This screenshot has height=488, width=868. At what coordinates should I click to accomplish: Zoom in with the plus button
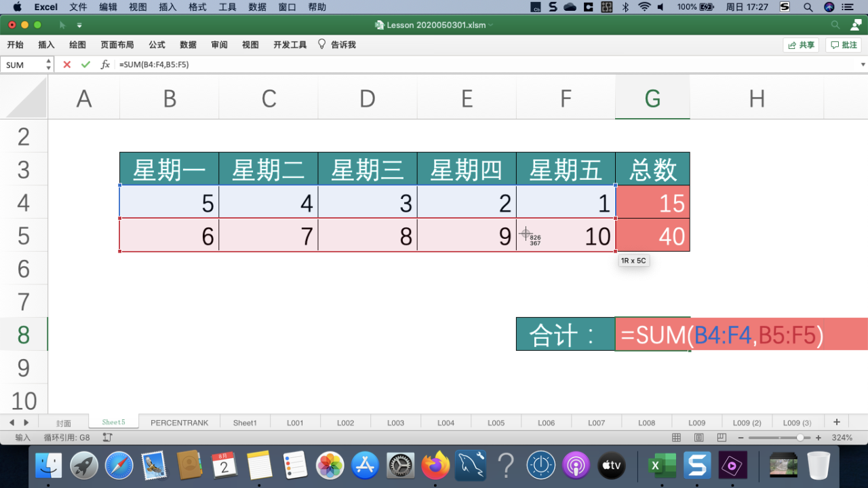[x=818, y=438]
